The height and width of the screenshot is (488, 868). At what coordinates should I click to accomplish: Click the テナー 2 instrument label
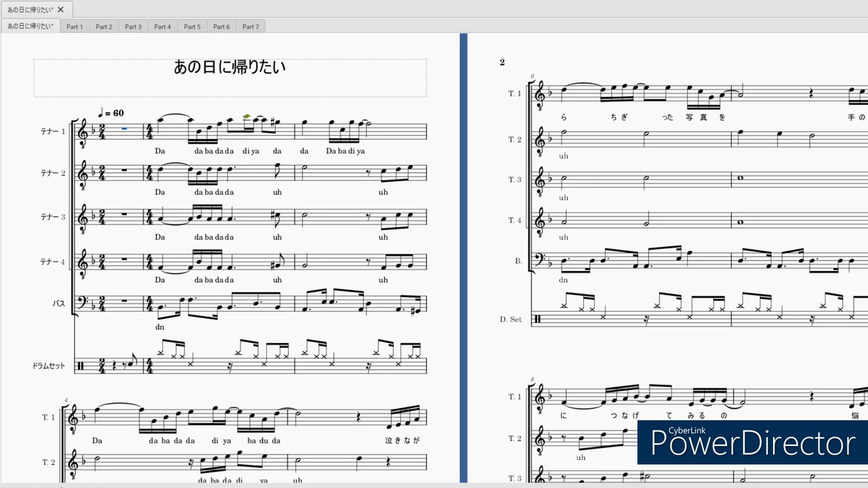point(53,174)
